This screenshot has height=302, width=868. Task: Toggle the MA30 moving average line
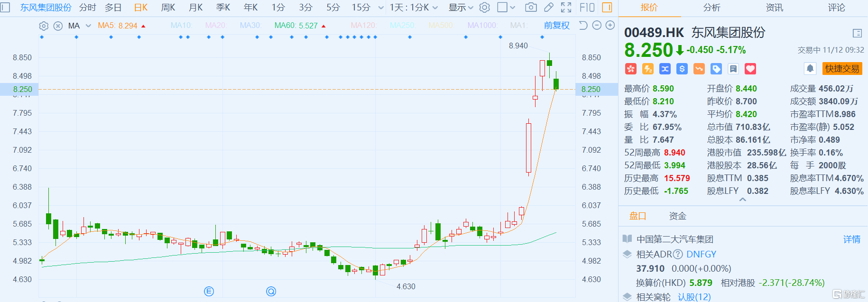pyautogui.click(x=250, y=26)
